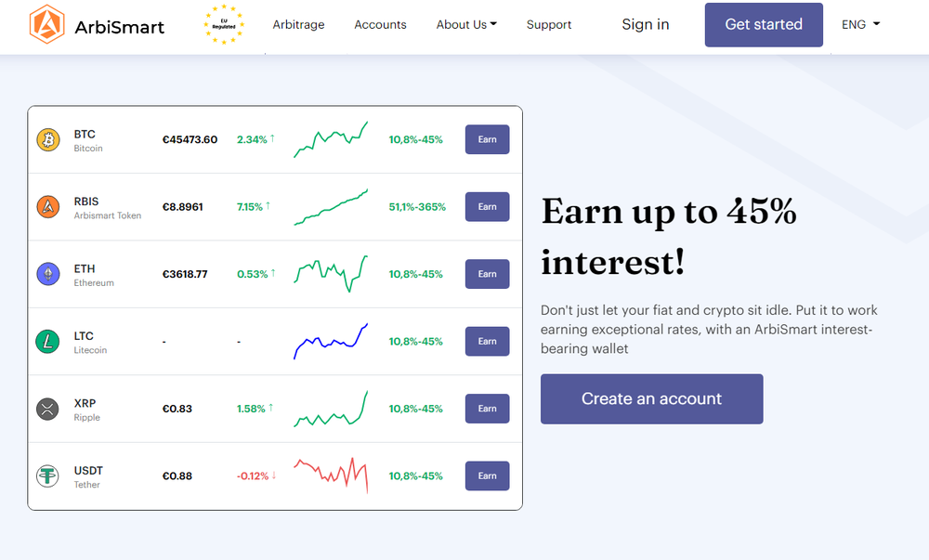This screenshot has height=560, width=929.
Task: Click the Litecoin LTC coin icon
Action: (47, 341)
